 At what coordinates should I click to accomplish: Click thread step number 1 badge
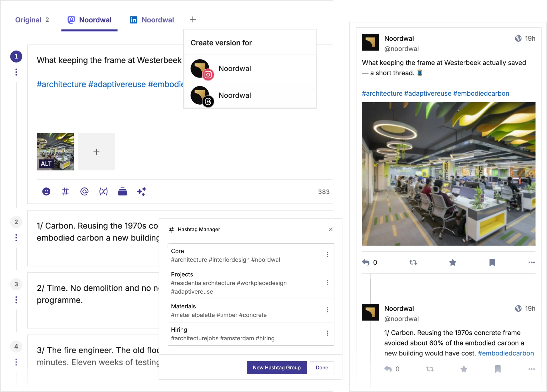[x=16, y=56]
